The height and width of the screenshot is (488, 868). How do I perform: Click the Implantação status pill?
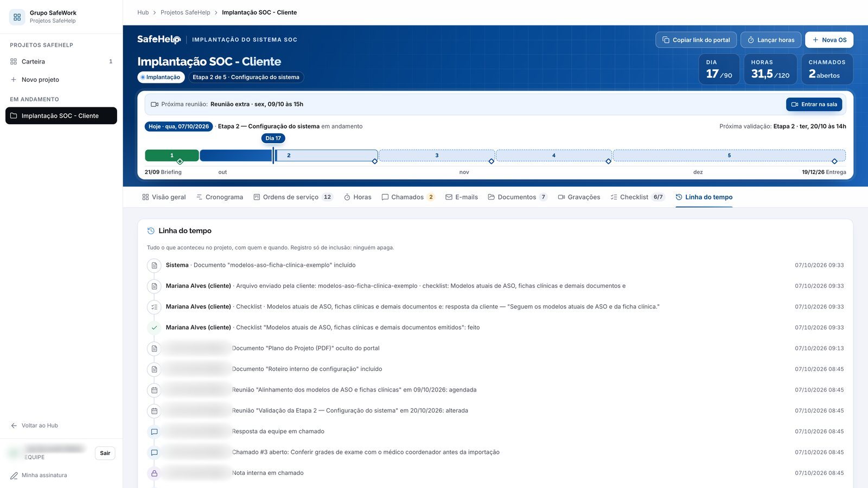coord(161,77)
